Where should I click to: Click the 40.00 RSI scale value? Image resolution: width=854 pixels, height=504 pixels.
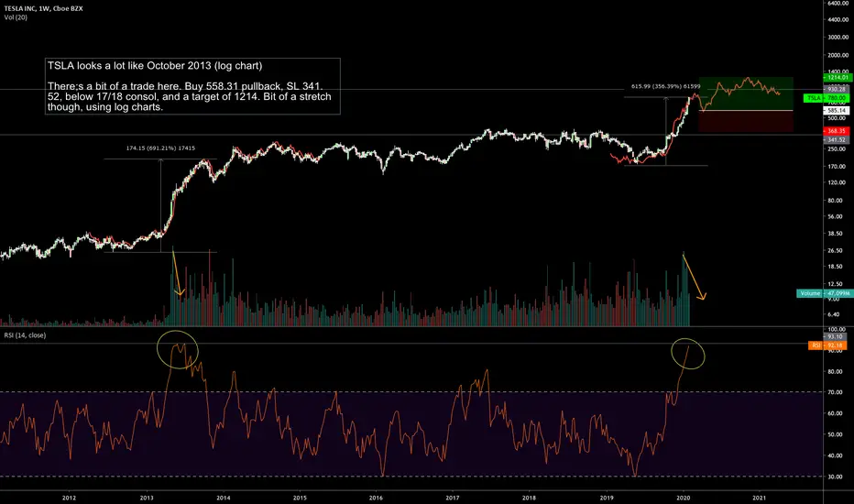point(836,456)
